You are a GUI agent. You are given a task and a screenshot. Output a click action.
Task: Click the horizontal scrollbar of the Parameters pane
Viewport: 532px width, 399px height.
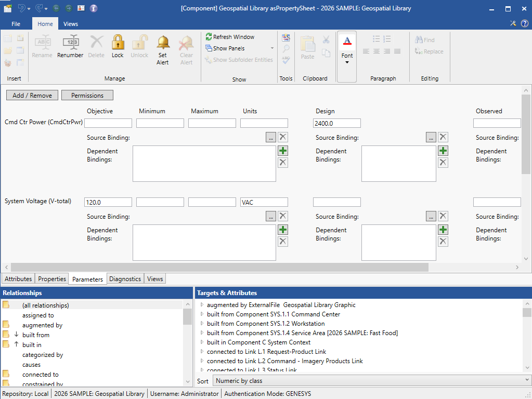tap(218, 267)
